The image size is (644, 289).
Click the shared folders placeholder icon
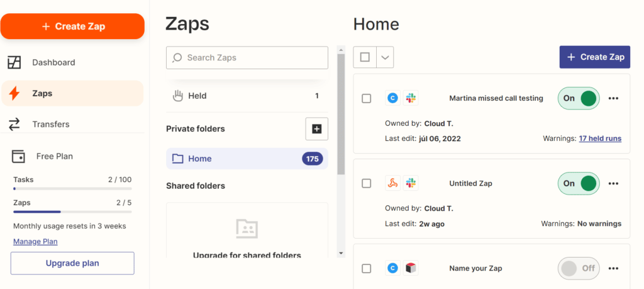(x=247, y=229)
